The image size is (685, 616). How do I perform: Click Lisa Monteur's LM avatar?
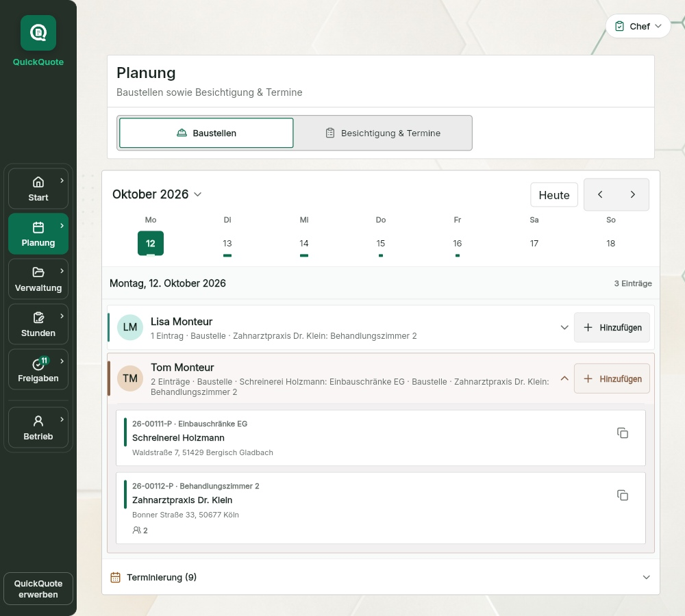click(130, 327)
